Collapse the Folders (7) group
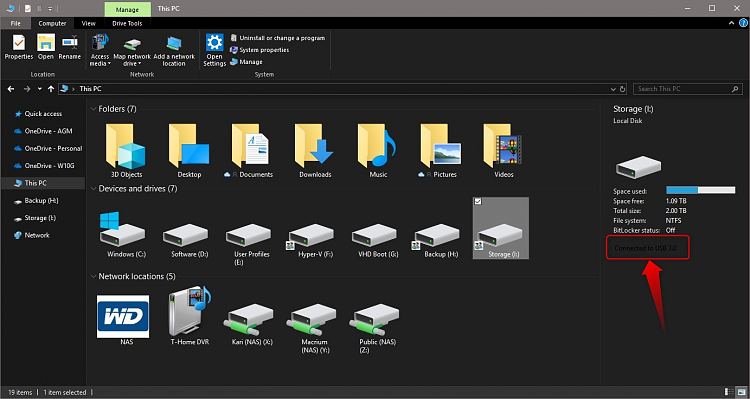Viewport: 750px width, 399px height. click(x=93, y=109)
